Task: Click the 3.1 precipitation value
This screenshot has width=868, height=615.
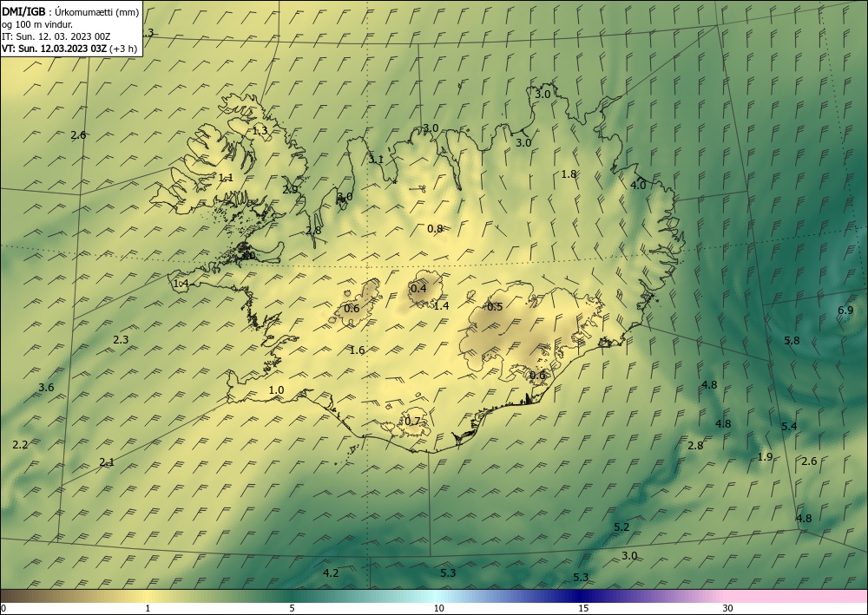Action: point(376,160)
